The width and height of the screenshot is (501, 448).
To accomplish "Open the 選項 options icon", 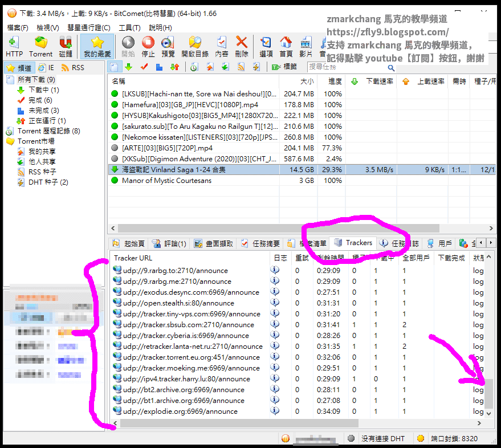I will (267, 46).
